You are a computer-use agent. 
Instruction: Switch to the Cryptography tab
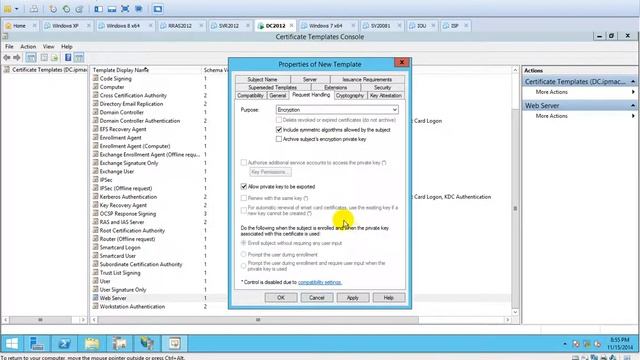350,96
